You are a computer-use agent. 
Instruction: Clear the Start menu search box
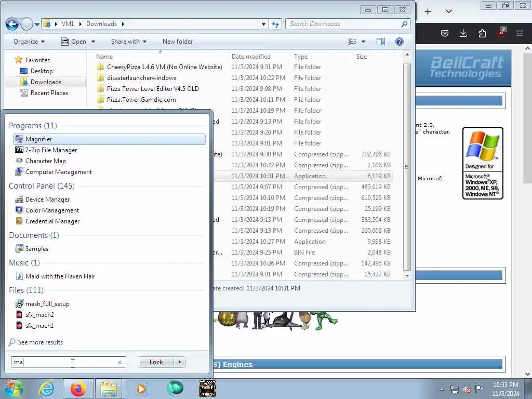pyautogui.click(x=119, y=362)
